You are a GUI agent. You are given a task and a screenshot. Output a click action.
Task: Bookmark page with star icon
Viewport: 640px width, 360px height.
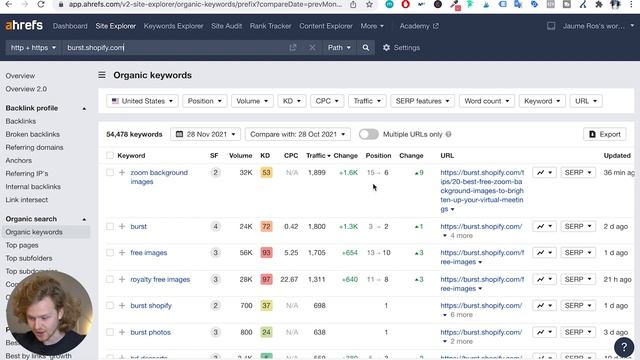point(369,4)
